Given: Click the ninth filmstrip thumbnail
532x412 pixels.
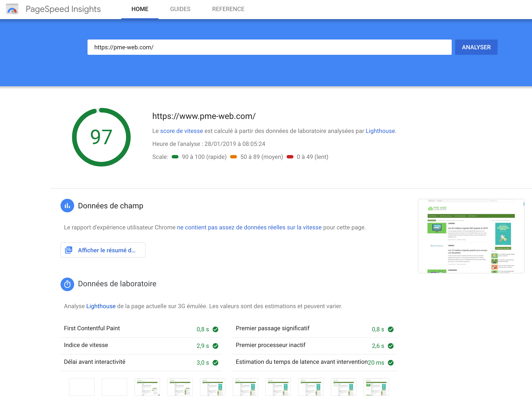Looking at the screenshot, I should click(344, 387).
